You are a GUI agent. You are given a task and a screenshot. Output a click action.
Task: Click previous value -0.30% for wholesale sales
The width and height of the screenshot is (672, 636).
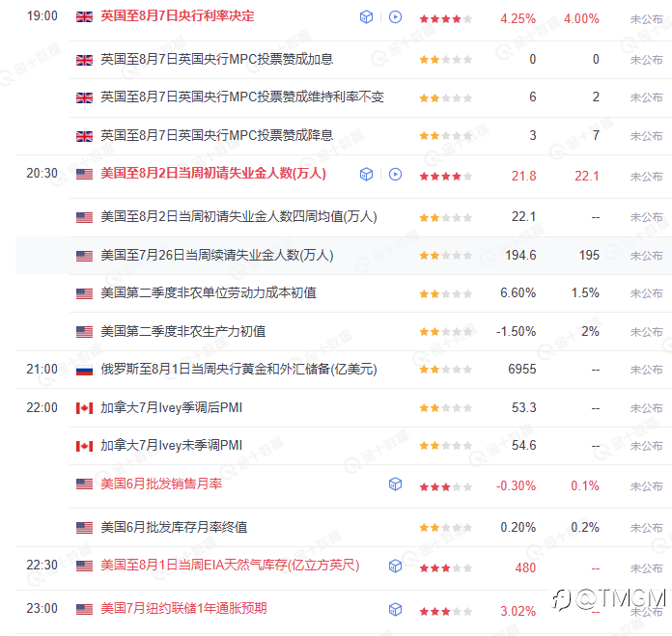tap(516, 486)
